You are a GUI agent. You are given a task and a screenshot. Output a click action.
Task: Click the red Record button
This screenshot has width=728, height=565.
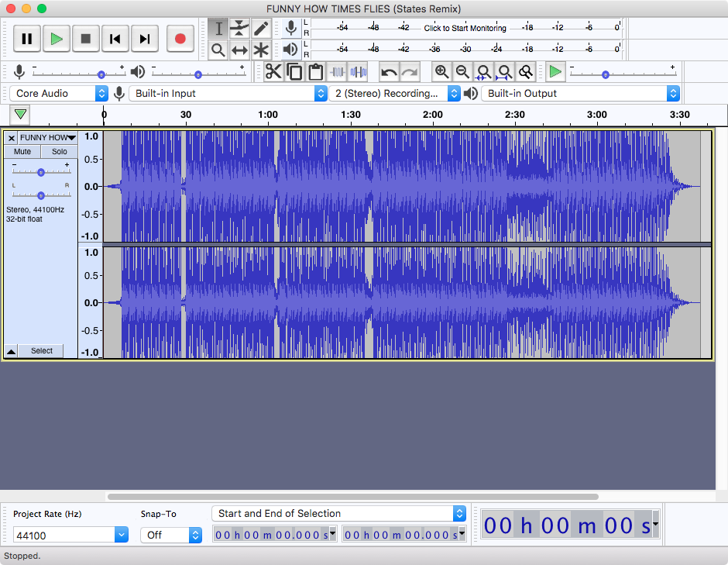pyautogui.click(x=180, y=39)
